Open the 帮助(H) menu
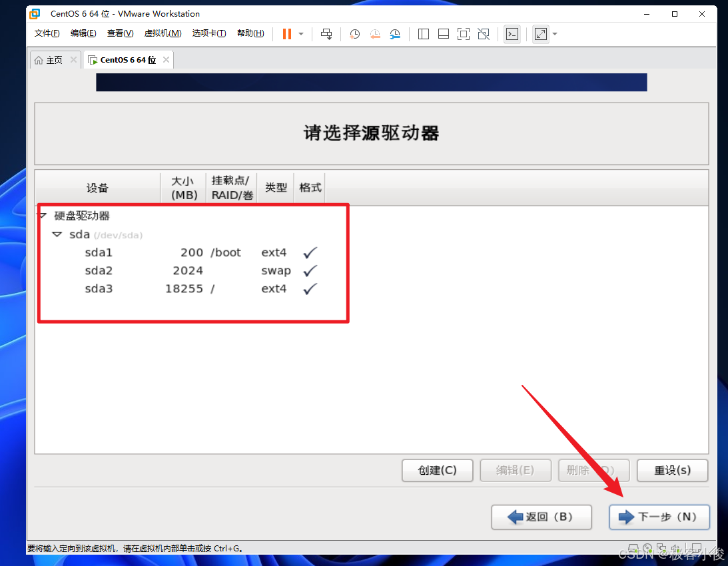 coord(250,33)
